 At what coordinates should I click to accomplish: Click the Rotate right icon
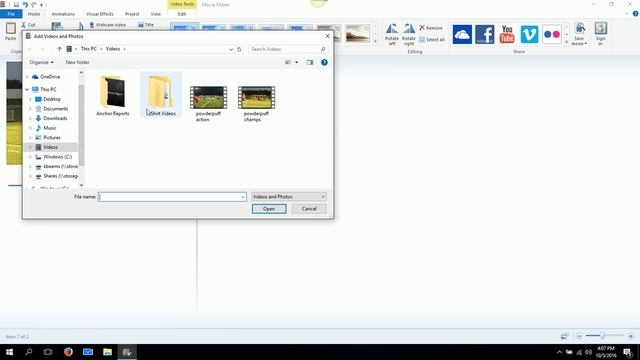click(409, 34)
